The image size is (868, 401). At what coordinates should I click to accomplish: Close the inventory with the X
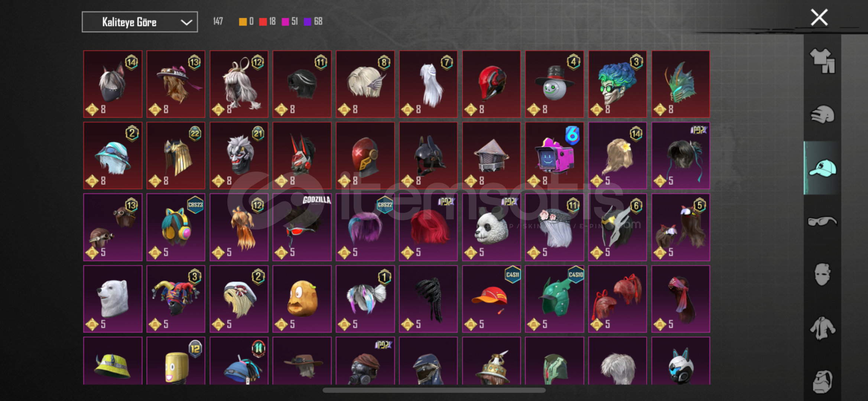click(819, 17)
